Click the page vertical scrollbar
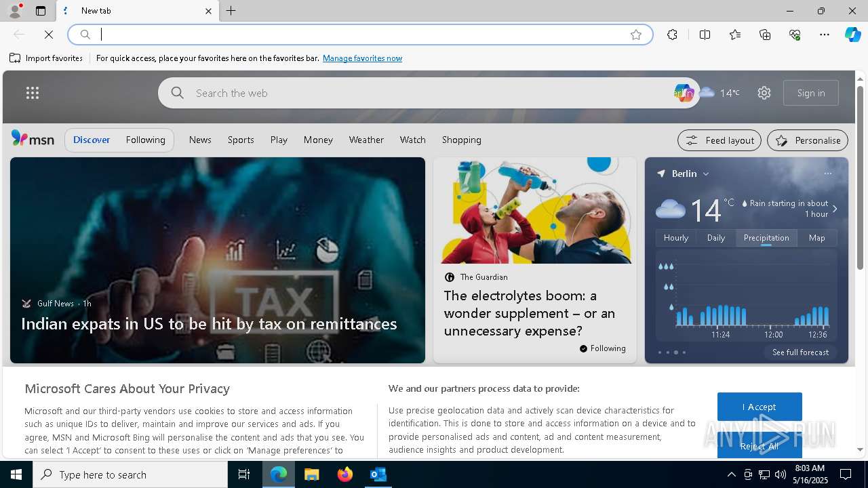868x488 pixels. (860, 179)
